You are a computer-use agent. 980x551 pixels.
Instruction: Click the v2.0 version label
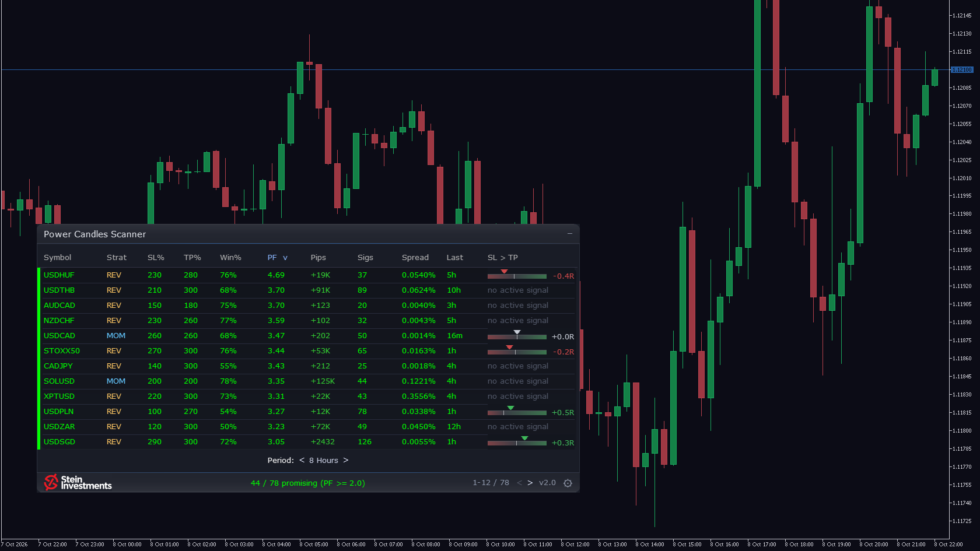point(547,483)
